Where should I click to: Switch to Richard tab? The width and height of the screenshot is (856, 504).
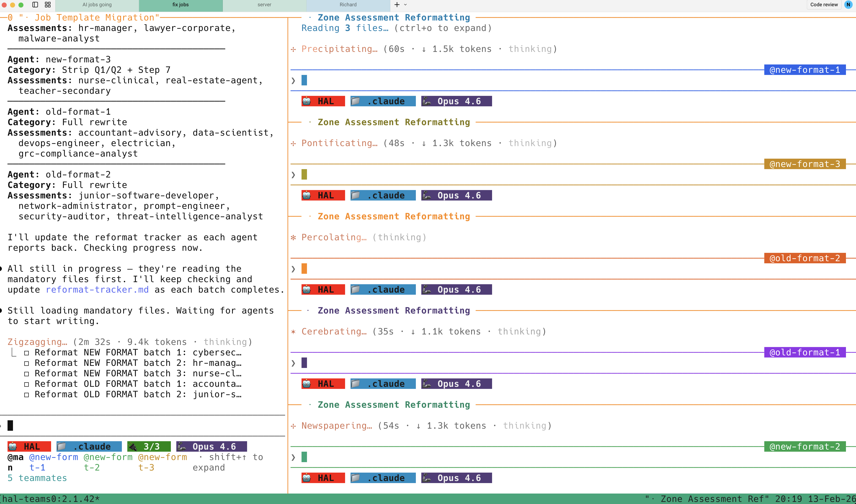(x=348, y=5)
